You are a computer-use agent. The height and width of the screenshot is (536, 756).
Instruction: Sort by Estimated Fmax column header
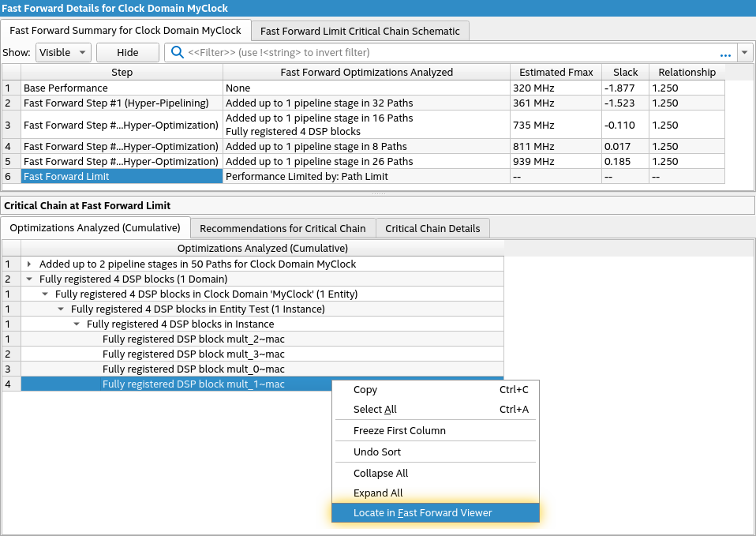[556, 72]
